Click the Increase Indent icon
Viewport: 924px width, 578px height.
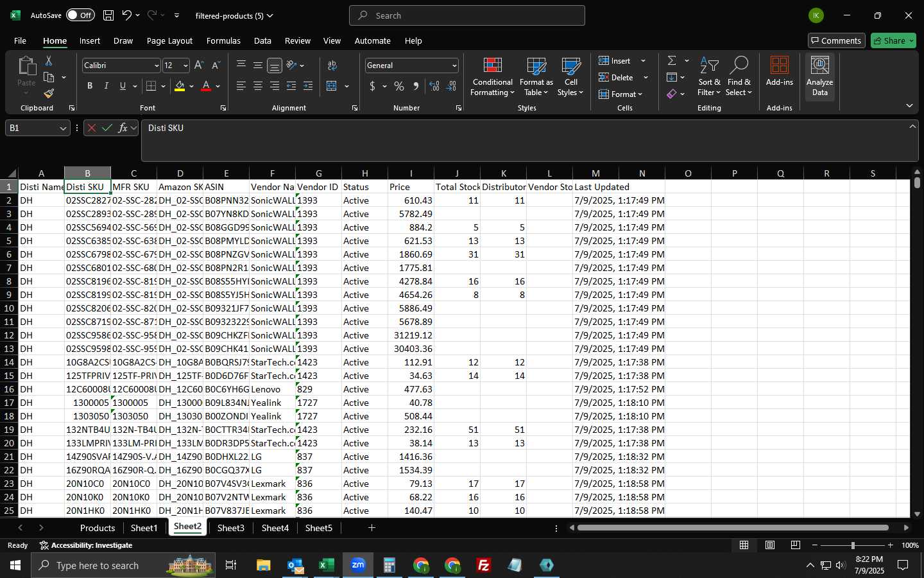(x=308, y=86)
